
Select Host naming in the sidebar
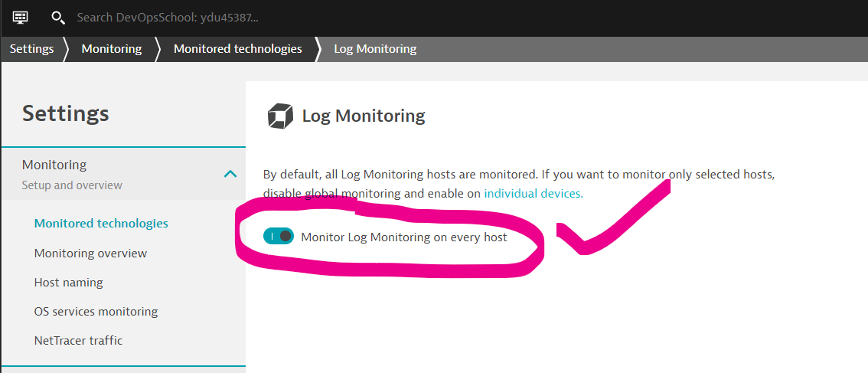(69, 282)
